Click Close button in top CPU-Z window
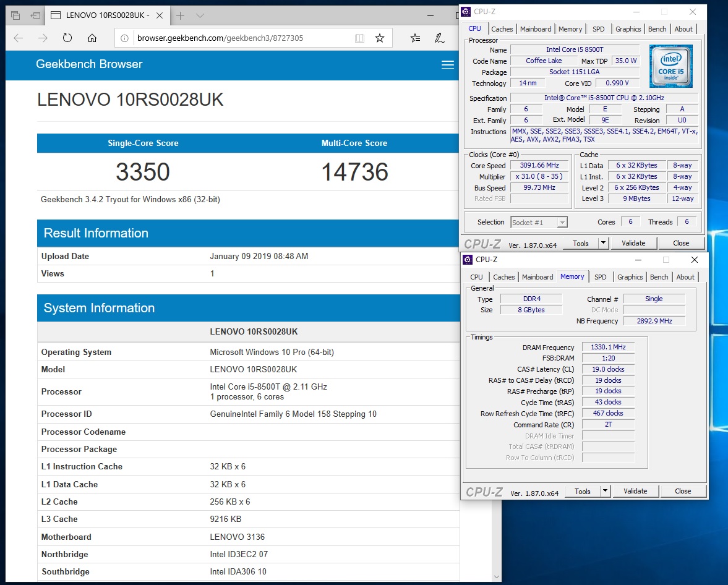 click(681, 243)
